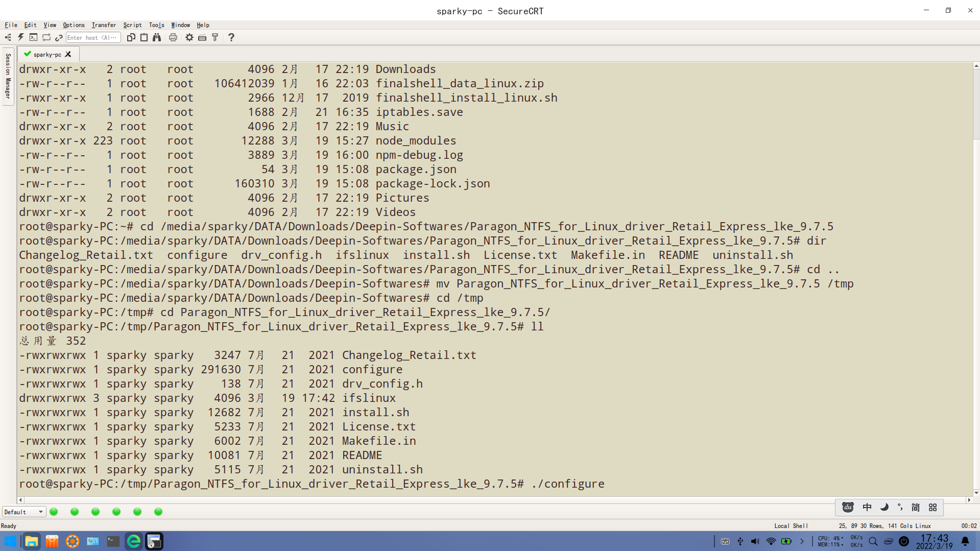Open the terminal taskbar icon
The width and height of the screenshot is (980, 551).
pos(113,541)
